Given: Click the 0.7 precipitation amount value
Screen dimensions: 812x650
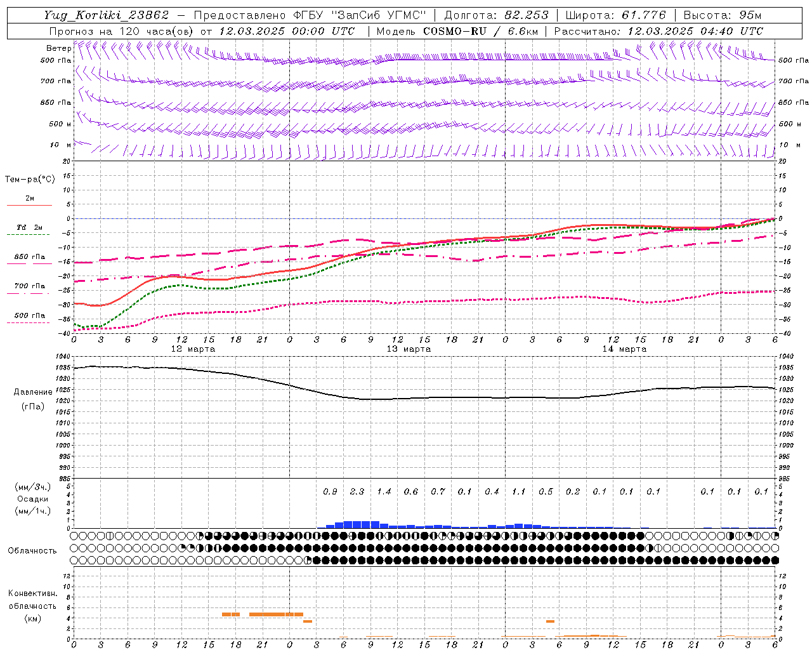Looking at the screenshot, I should click(x=438, y=492).
